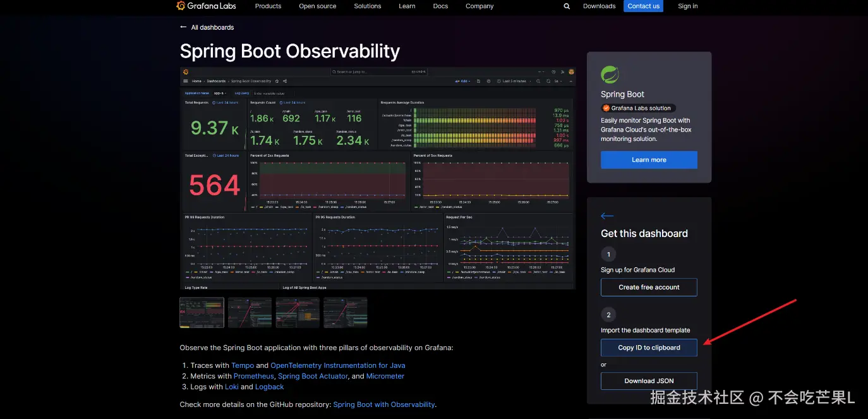868x419 pixels.
Task: Click Create free account
Action: 649,287
